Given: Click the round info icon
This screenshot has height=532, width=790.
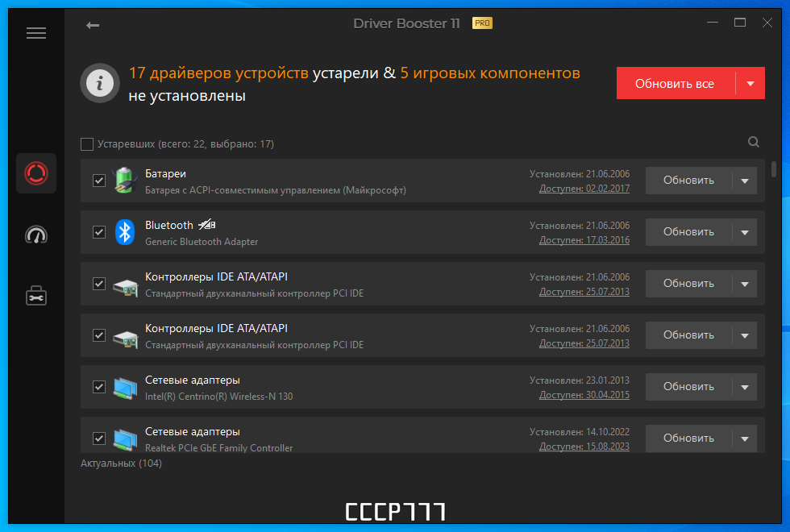Looking at the screenshot, I should point(100,83).
